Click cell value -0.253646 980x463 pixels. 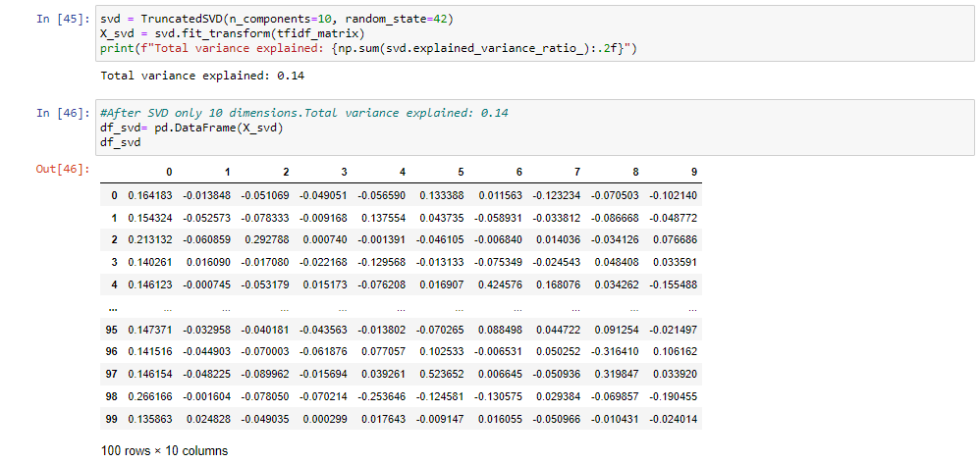[x=381, y=397]
